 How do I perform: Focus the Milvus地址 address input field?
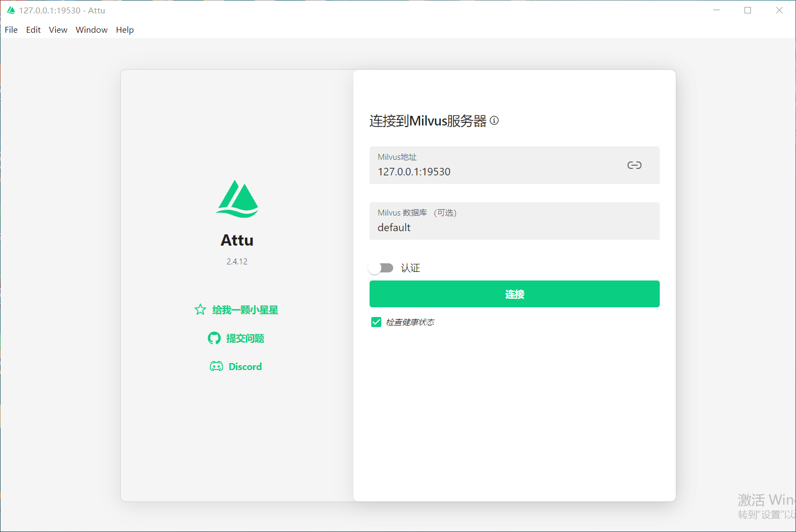click(x=493, y=172)
